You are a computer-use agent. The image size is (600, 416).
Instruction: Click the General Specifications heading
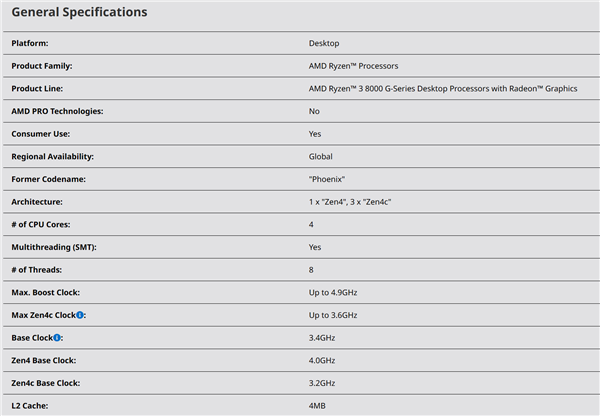[x=79, y=13]
